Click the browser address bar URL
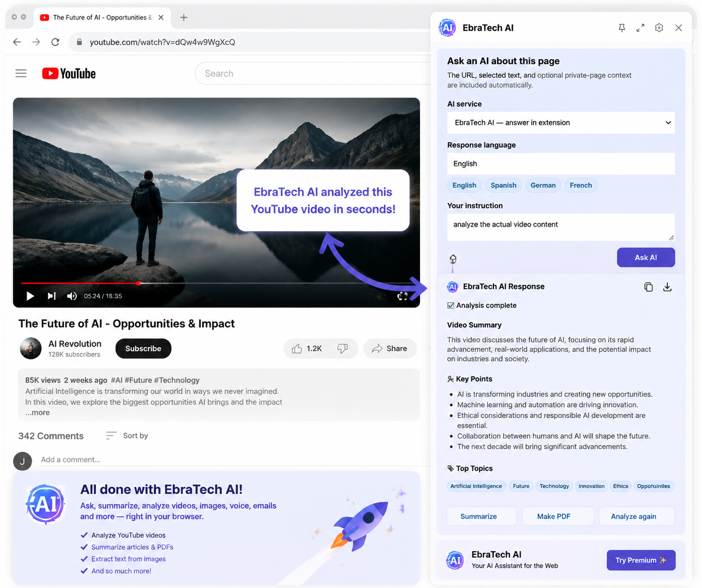Screen dimensions: 702x588 pyautogui.click(x=162, y=42)
